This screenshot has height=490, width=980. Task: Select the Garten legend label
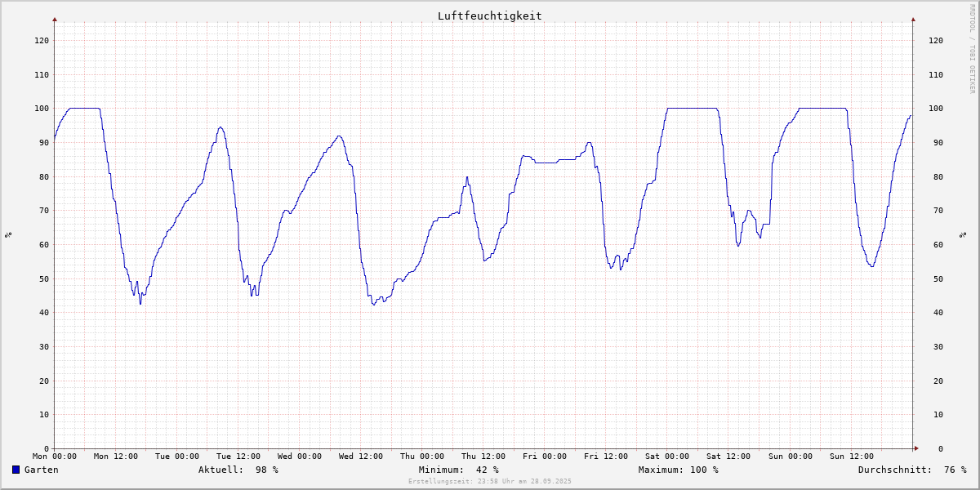[x=42, y=470]
